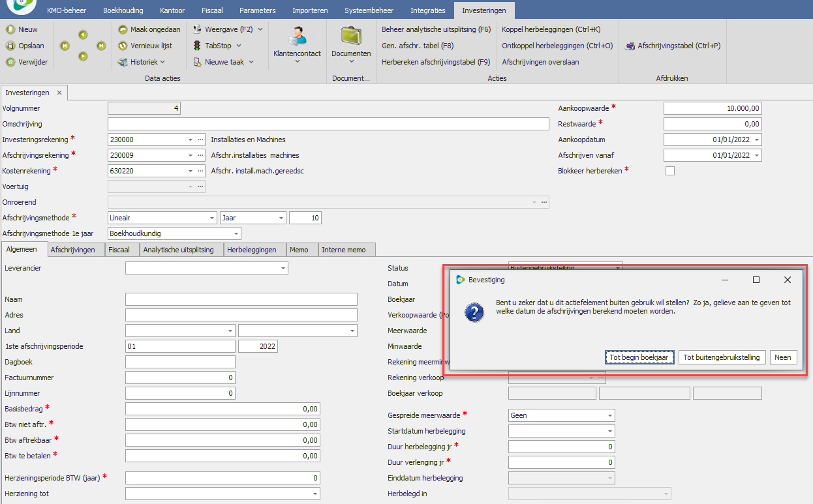Toggle the Blokkeer herbereken checkbox
The width and height of the screenshot is (813, 504).
669,171
